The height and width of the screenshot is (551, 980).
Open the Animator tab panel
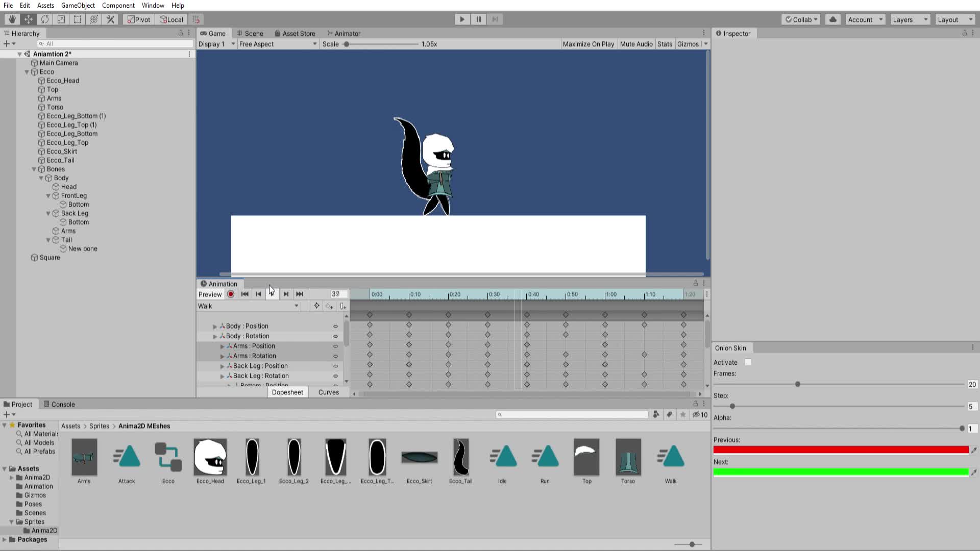point(346,33)
